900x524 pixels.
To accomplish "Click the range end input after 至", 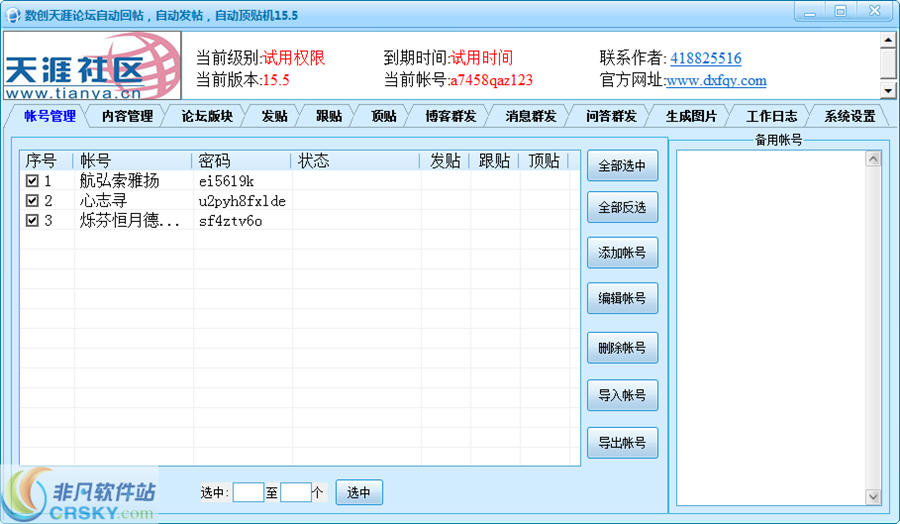I will [296, 492].
